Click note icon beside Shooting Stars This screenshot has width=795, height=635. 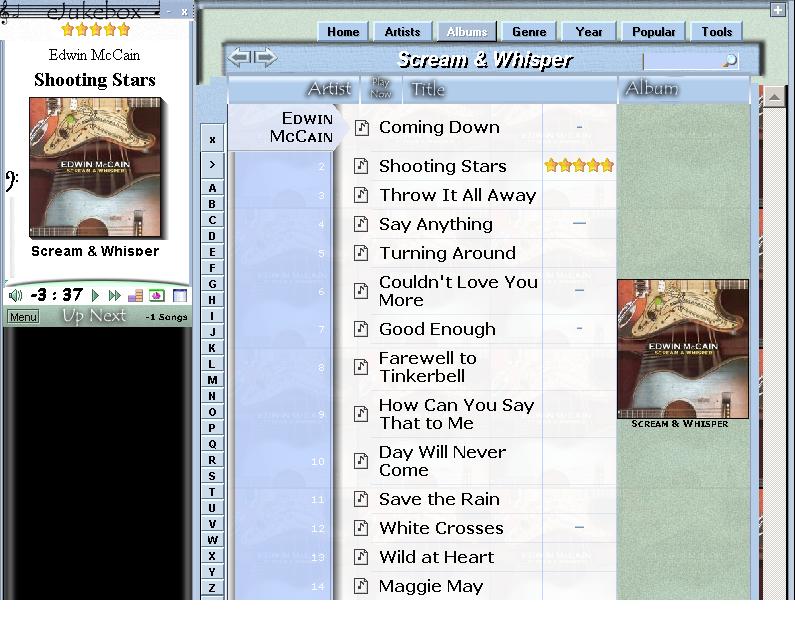coord(361,166)
